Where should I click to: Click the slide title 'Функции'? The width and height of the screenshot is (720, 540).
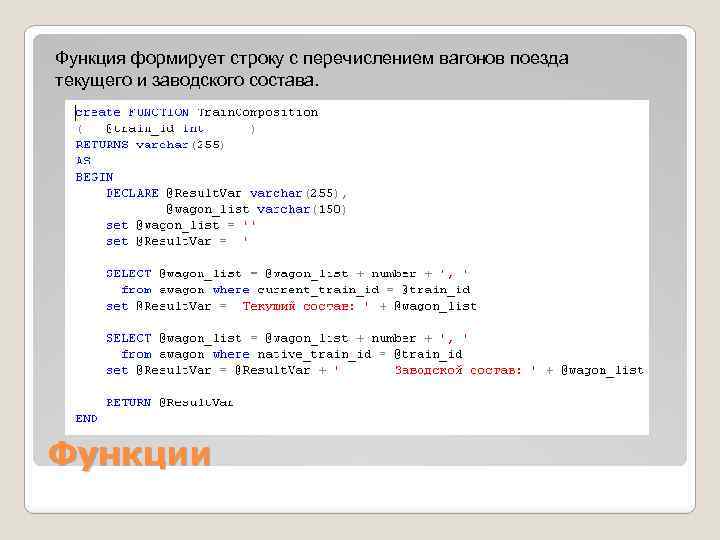[129, 455]
